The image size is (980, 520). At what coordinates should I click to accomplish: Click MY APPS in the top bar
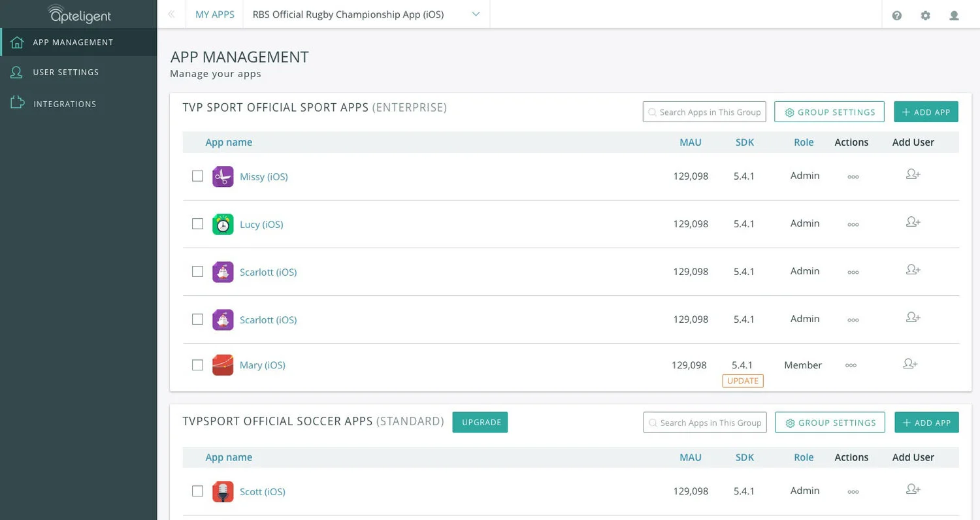215,14
